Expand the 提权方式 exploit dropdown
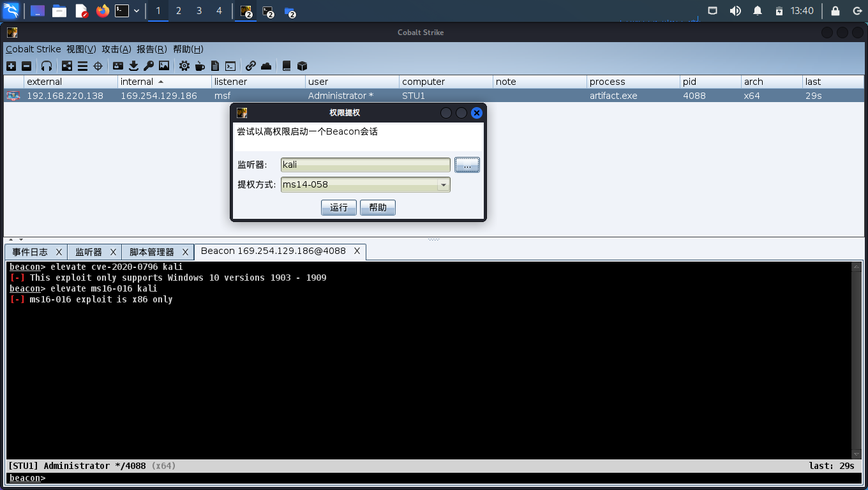This screenshot has width=868, height=490. [443, 185]
